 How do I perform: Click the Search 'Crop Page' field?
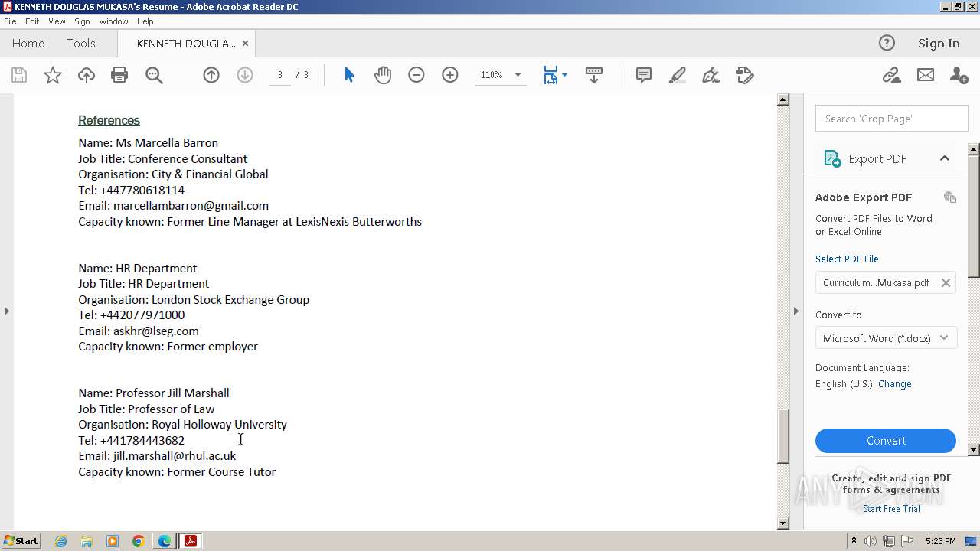(x=892, y=119)
